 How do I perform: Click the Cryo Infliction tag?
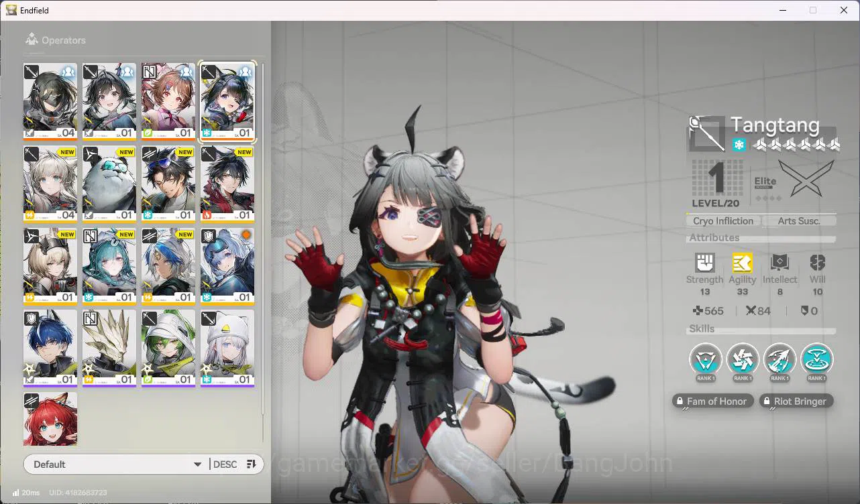pos(723,221)
